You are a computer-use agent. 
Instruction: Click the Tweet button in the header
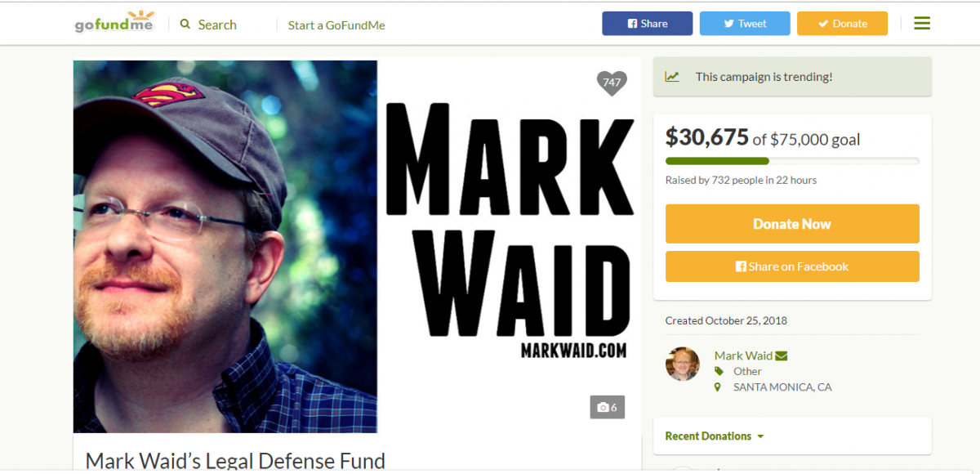pos(745,24)
